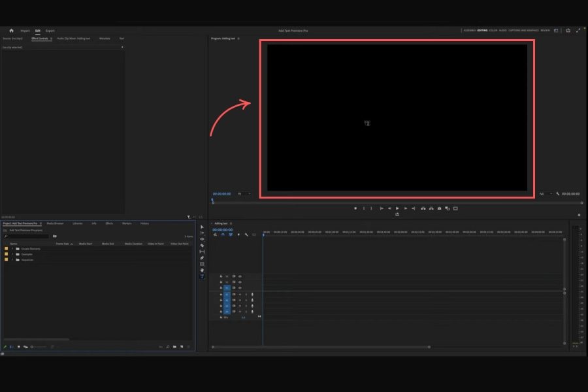The height and width of the screenshot is (392, 588).
Task: Switch Project panel to Icon View
Action: point(19,347)
